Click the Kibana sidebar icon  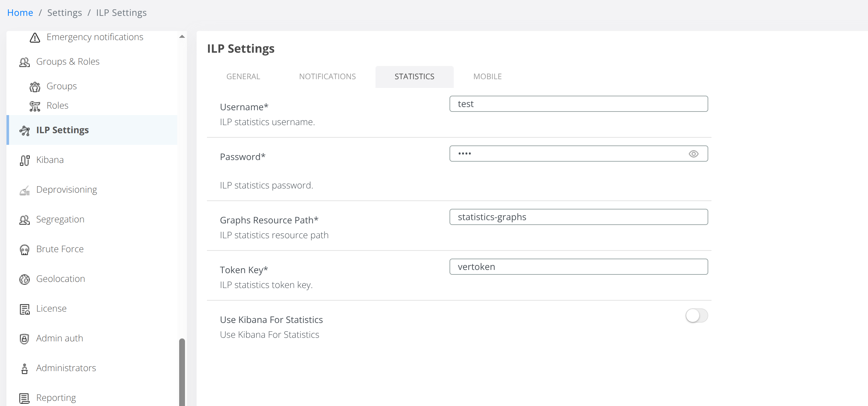tap(24, 160)
